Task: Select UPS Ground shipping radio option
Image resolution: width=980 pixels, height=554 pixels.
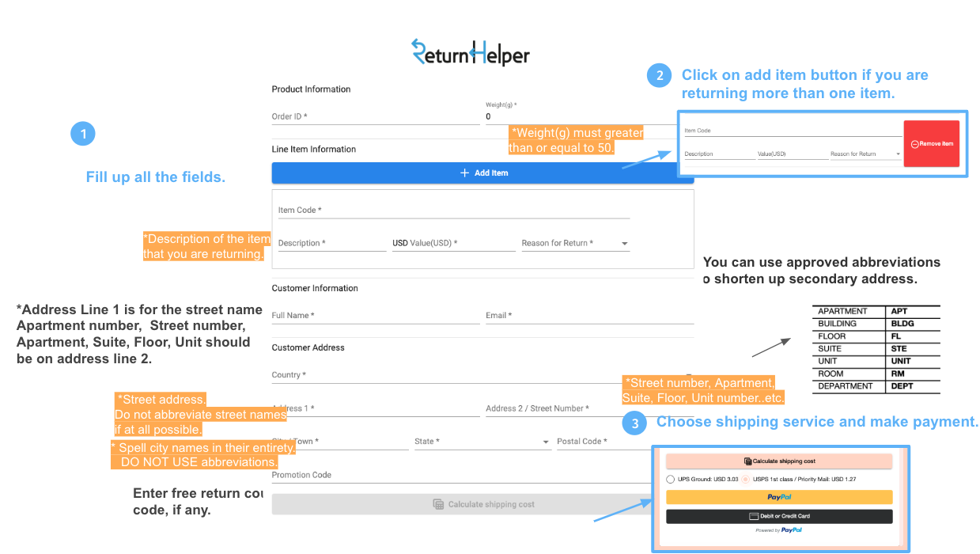Action: [671, 480]
